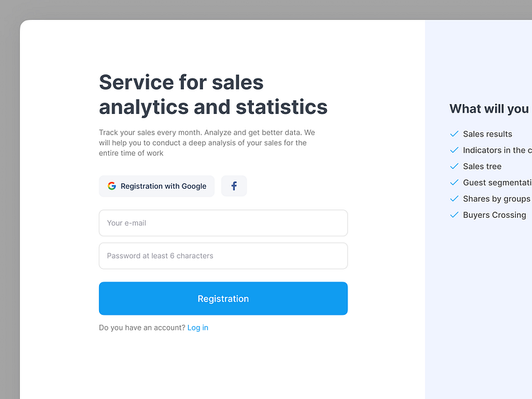Click the Service for sales heading
This screenshot has width=532, height=399.
point(213,94)
